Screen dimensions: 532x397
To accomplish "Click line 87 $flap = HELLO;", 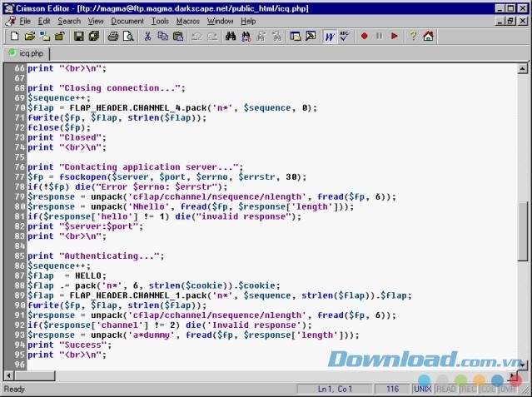I will point(67,275).
